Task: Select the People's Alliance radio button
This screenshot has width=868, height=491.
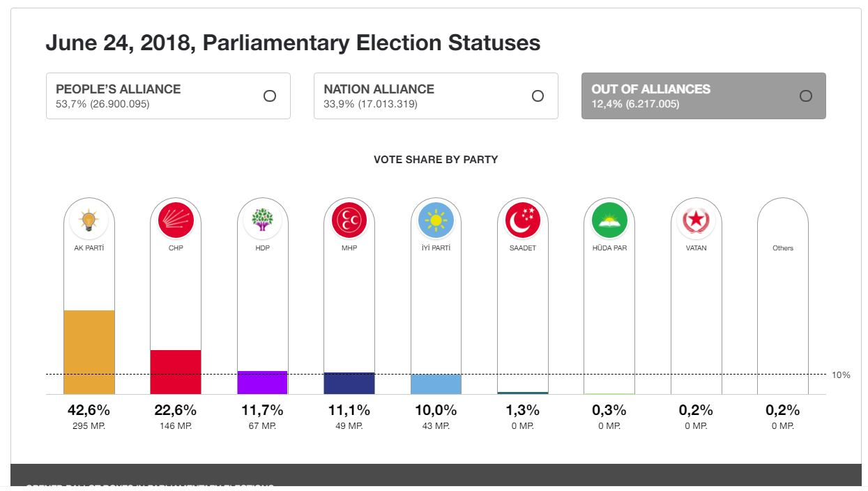Action: coord(270,96)
